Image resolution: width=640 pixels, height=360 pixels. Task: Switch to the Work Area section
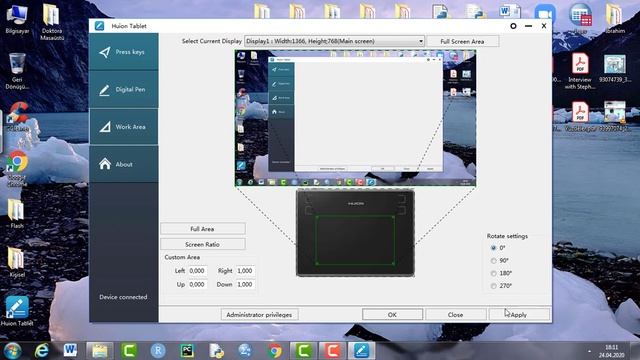[124, 127]
